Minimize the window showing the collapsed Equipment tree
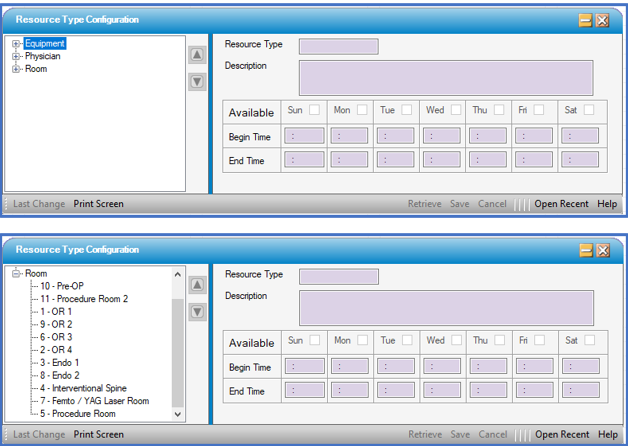Viewport: 628px width, 446px height. [585, 20]
